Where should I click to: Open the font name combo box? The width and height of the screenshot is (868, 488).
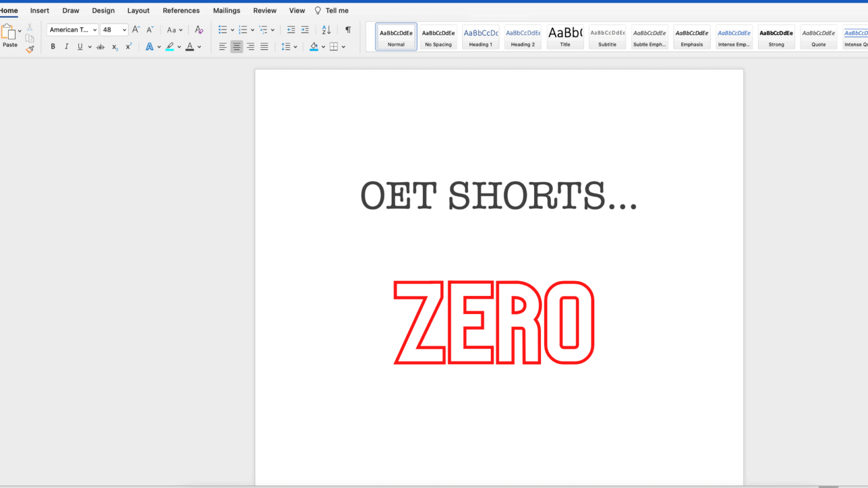point(72,29)
